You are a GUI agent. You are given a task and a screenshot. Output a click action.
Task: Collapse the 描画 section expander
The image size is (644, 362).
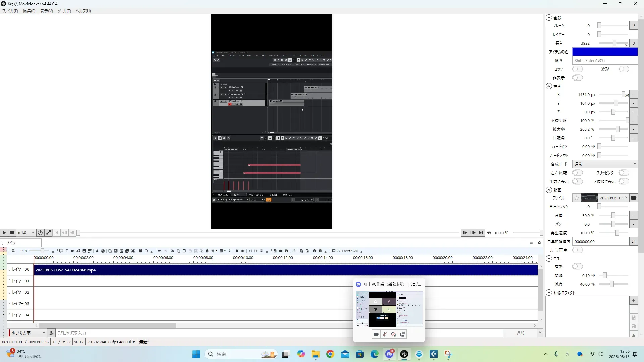click(549, 86)
